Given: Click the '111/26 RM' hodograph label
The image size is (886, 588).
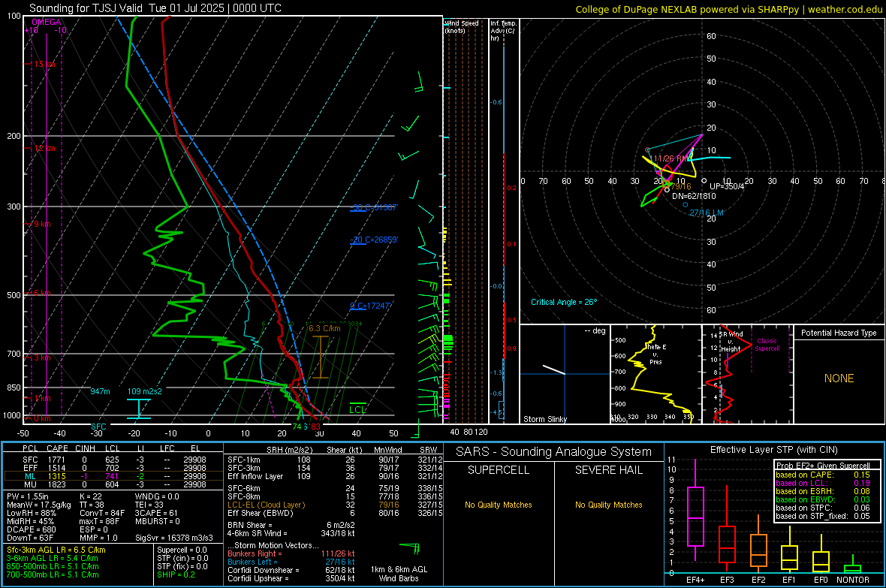Looking at the screenshot, I should coord(670,159).
